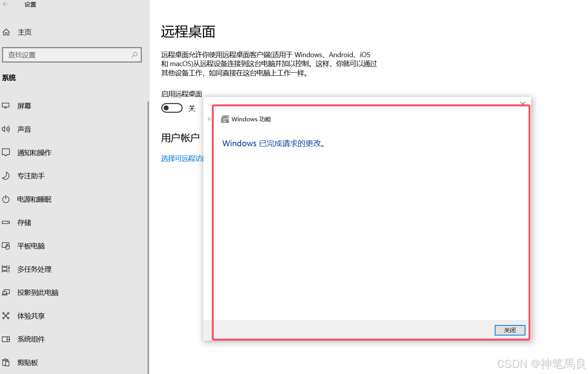The width and height of the screenshot is (588, 374).
Task: Click 关闭 button in Windows 功能 dialog
Action: click(x=510, y=330)
